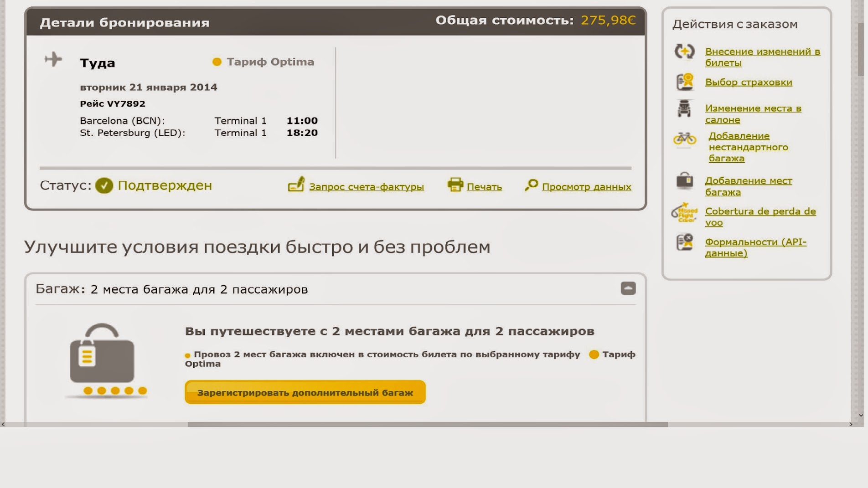Click the Missed Flight Cover icon
This screenshot has width=868, height=488.
[x=684, y=212]
